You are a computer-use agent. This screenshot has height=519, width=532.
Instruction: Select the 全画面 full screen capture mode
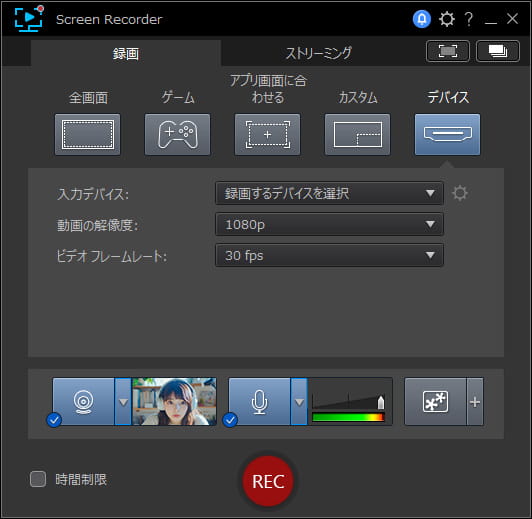click(88, 134)
